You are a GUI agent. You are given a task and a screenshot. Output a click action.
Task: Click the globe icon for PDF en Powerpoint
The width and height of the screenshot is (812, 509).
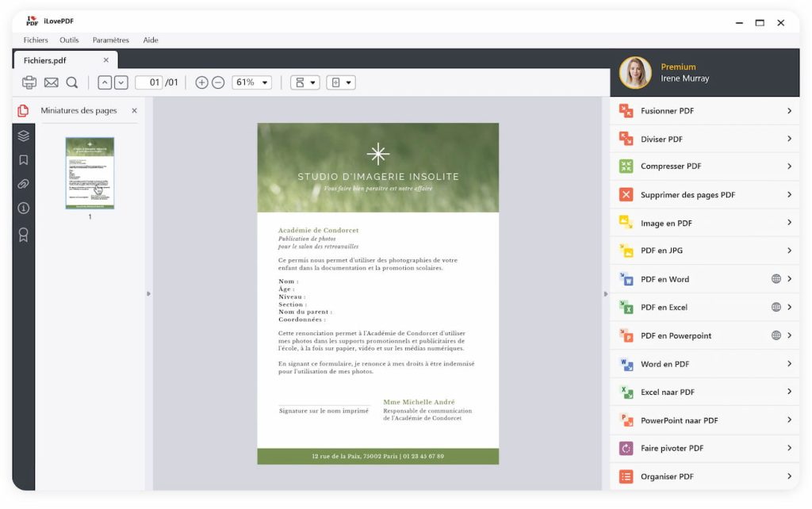(776, 335)
